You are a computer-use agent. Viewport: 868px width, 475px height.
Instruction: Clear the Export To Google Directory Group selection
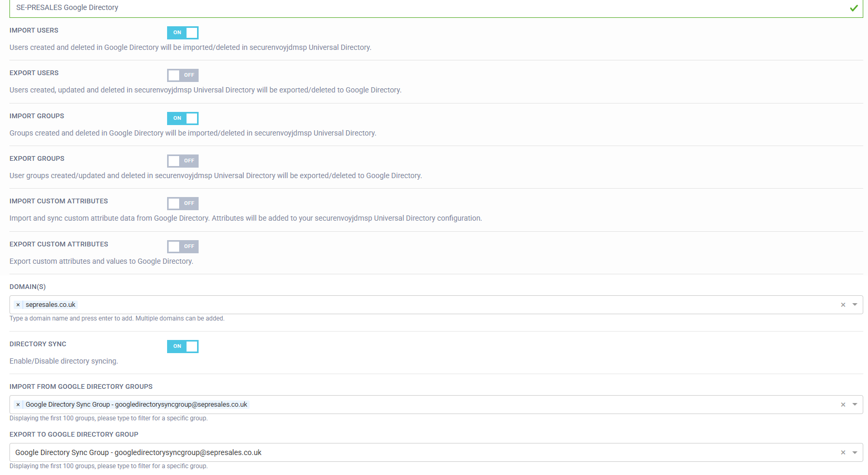842,452
